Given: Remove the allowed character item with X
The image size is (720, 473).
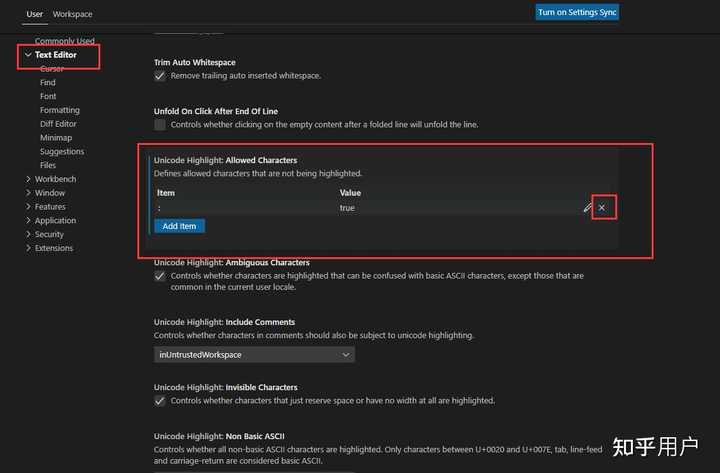Looking at the screenshot, I should click(x=601, y=208).
